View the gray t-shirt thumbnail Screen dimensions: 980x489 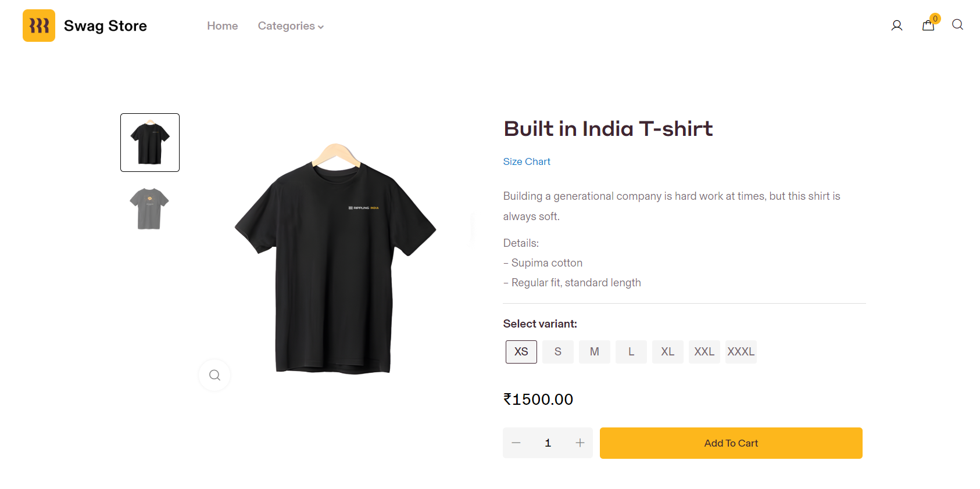tap(149, 208)
